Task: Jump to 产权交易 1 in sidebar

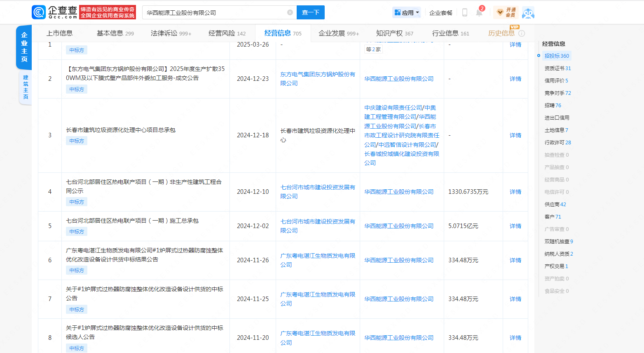Action: tap(556, 266)
